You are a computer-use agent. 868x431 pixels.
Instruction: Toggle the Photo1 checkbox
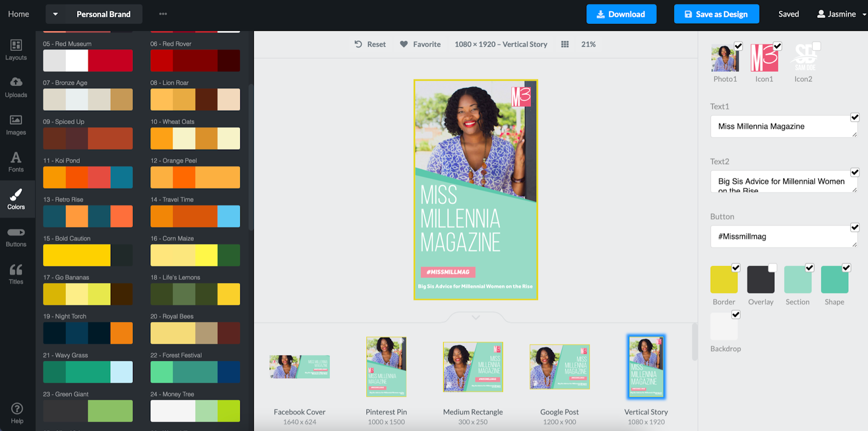point(738,46)
